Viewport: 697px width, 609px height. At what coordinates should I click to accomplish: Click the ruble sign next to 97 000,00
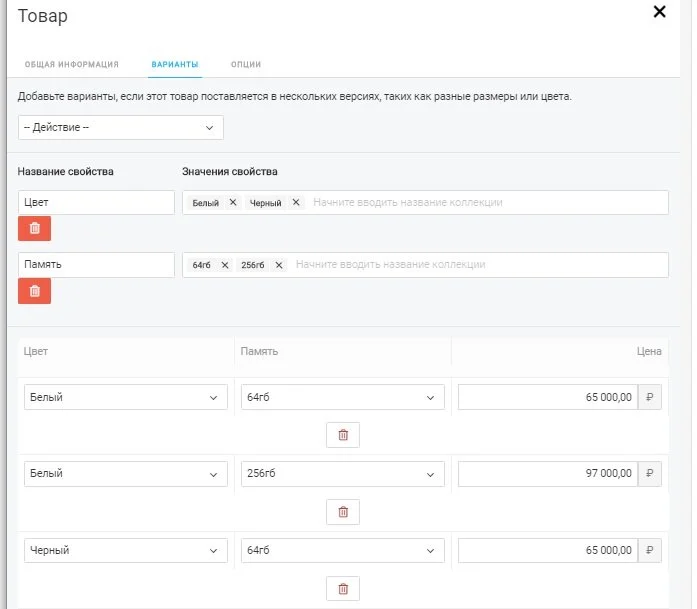[649, 474]
